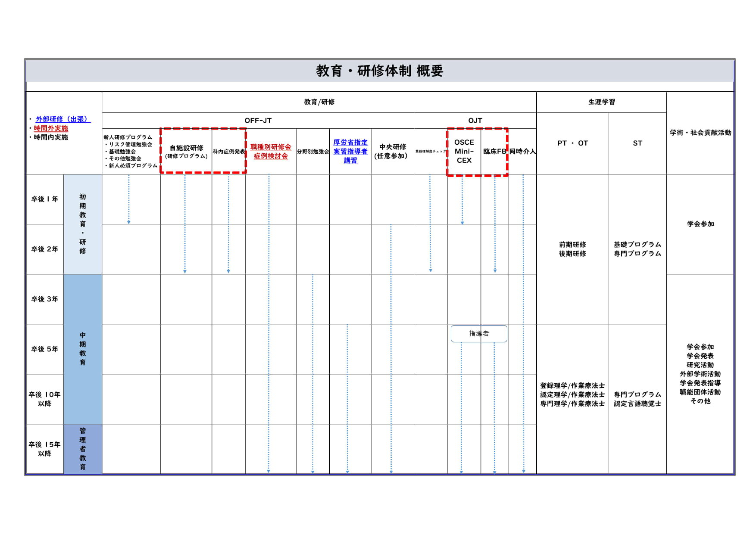
Task: Click the red 時間外実施 legend link
Action: pyautogui.click(x=51, y=128)
